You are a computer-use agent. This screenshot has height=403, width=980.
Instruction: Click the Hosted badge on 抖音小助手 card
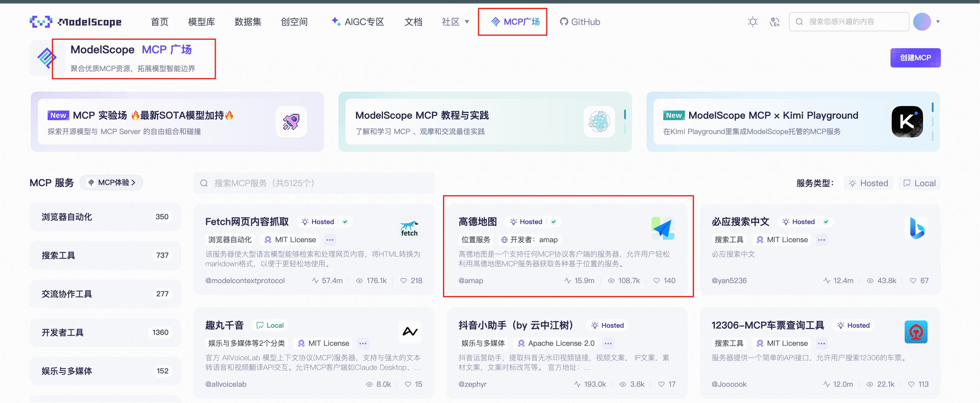click(x=607, y=325)
